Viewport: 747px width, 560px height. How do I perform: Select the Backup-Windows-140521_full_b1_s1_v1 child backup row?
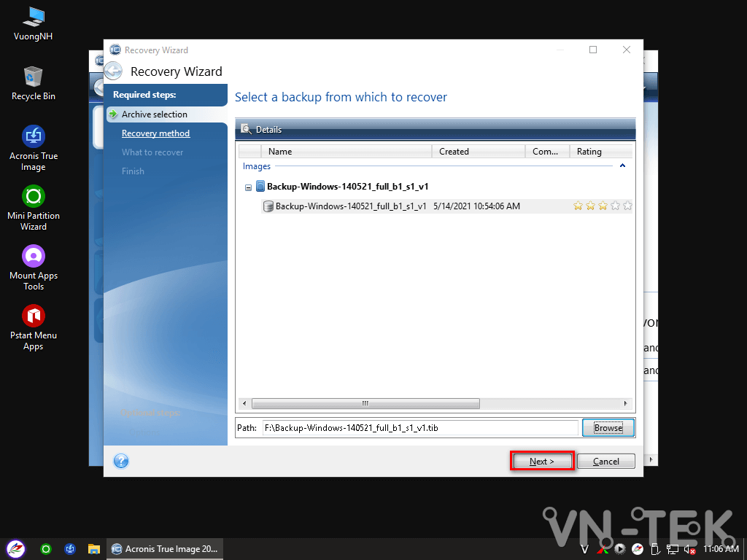446,206
